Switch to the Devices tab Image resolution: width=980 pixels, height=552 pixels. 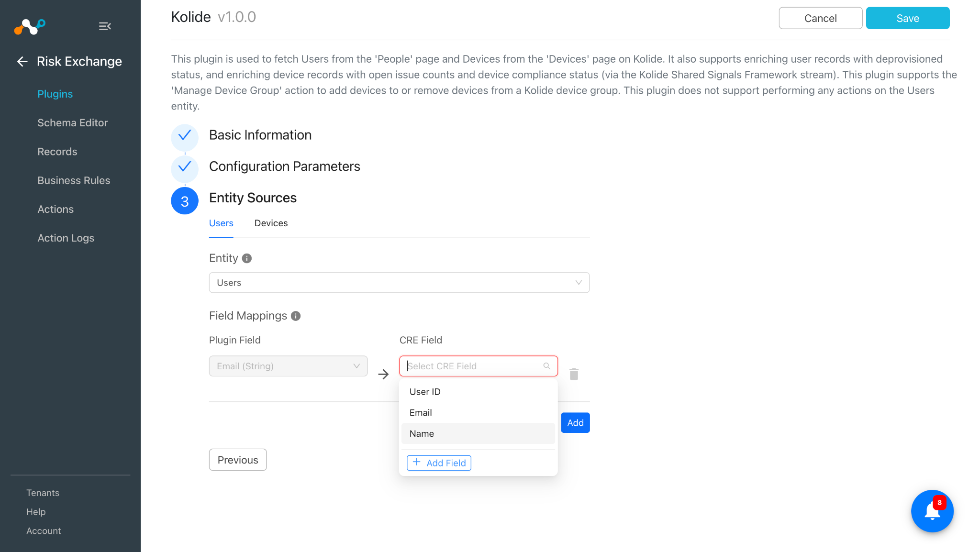[271, 223]
